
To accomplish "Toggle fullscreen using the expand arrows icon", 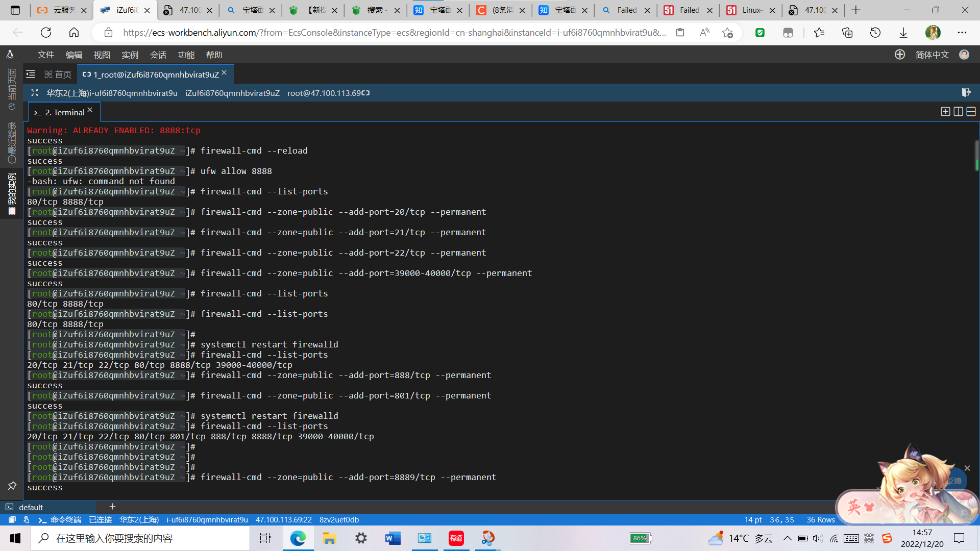I will click(35, 93).
